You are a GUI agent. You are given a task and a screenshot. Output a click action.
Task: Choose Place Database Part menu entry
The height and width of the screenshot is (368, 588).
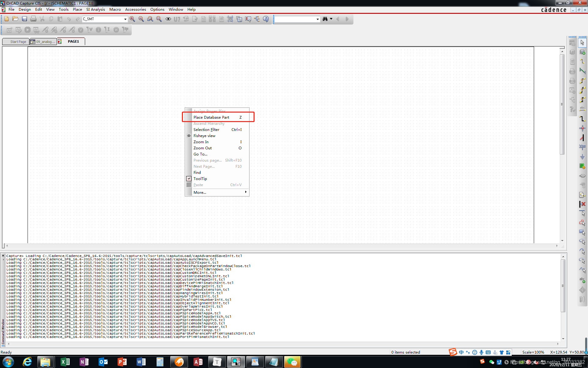point(211,117)
